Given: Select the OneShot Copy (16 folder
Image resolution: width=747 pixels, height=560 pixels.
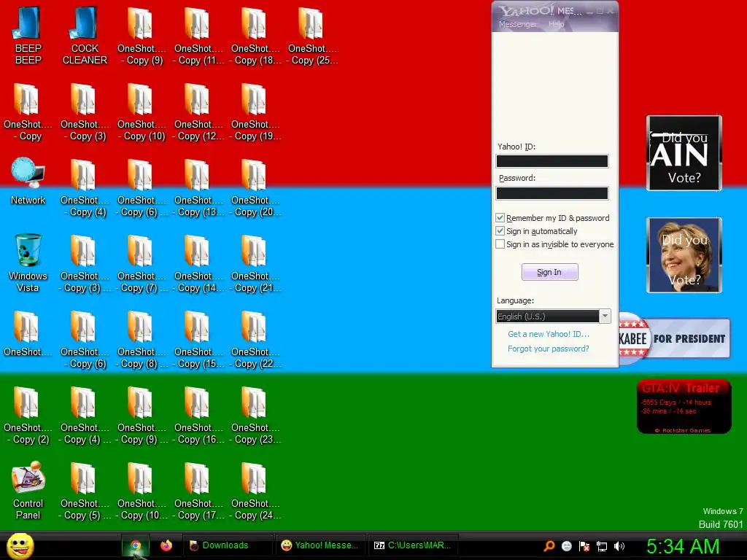Looking at the screenshot, I should coord(198,415).
